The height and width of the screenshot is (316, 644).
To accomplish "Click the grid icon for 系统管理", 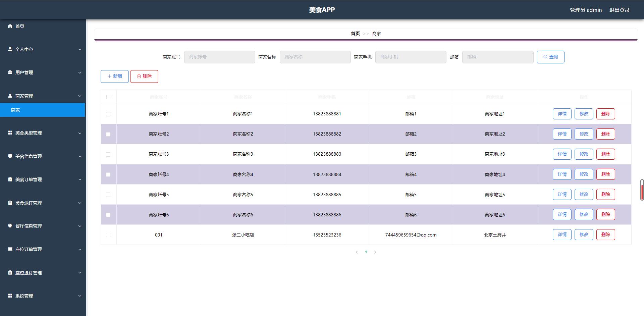I will [10, 296].
